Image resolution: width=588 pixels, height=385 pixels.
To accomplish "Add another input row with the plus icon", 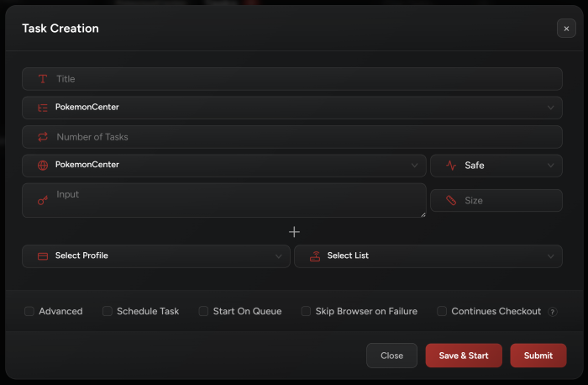I will click(x=294, y=232).
